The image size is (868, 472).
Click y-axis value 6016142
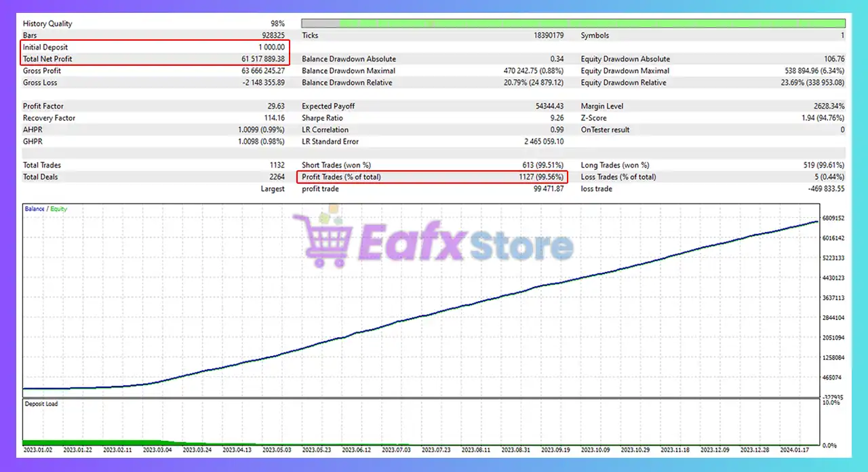tap(833, 238)
